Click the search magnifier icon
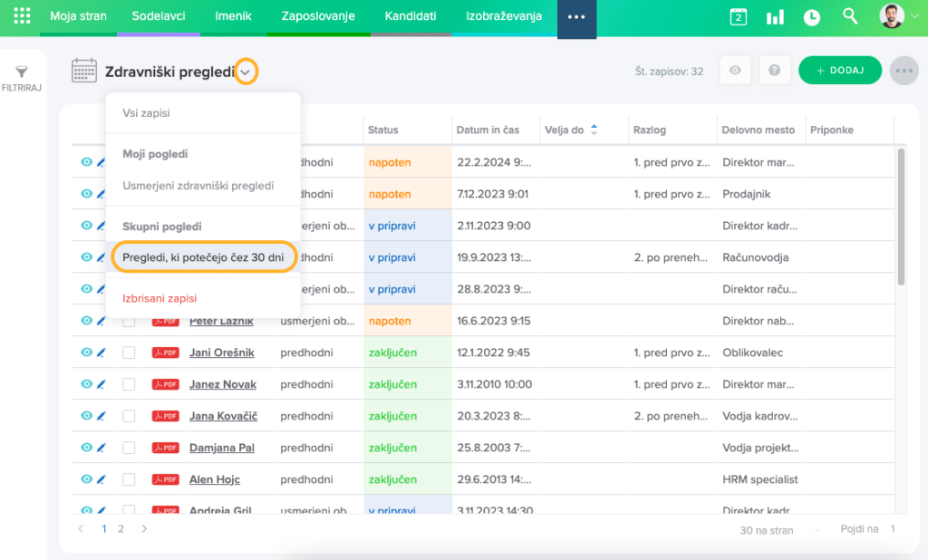 tap(850, 16)
